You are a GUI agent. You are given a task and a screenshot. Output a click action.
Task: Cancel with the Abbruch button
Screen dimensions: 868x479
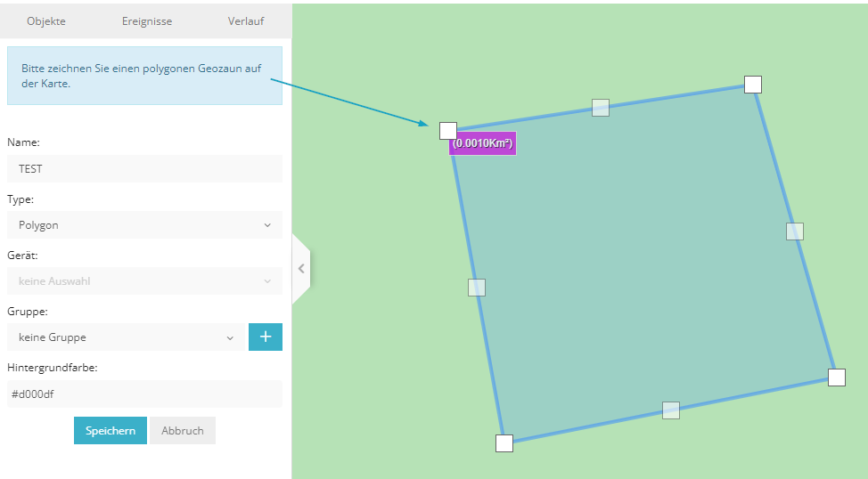point(183,431)
